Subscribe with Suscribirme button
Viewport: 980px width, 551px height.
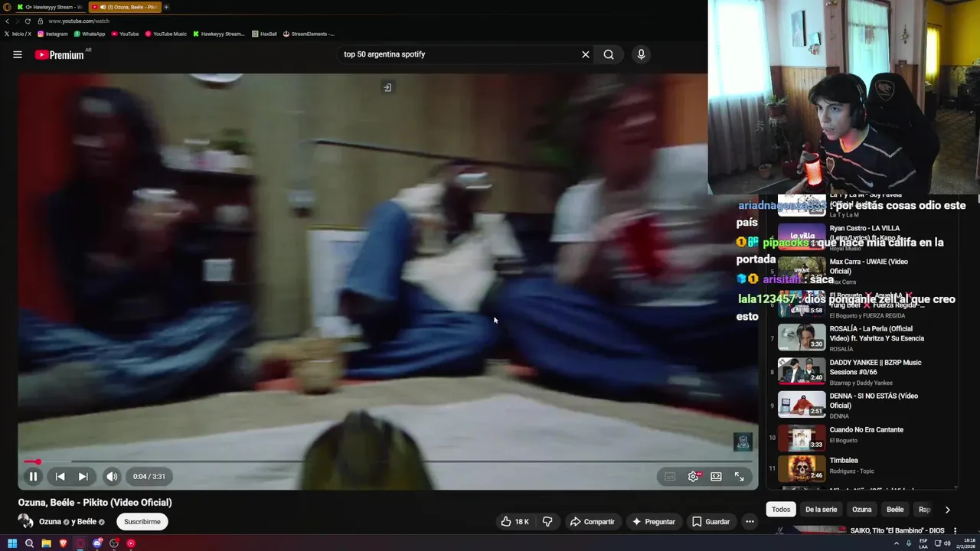point(142,521)
